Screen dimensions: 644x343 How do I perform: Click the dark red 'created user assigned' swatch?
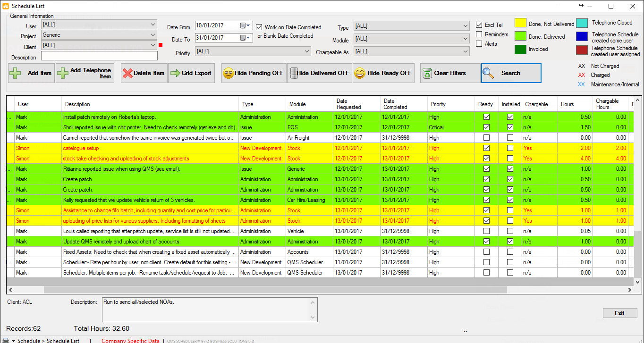pyautogui.click(x=582, y=50)
